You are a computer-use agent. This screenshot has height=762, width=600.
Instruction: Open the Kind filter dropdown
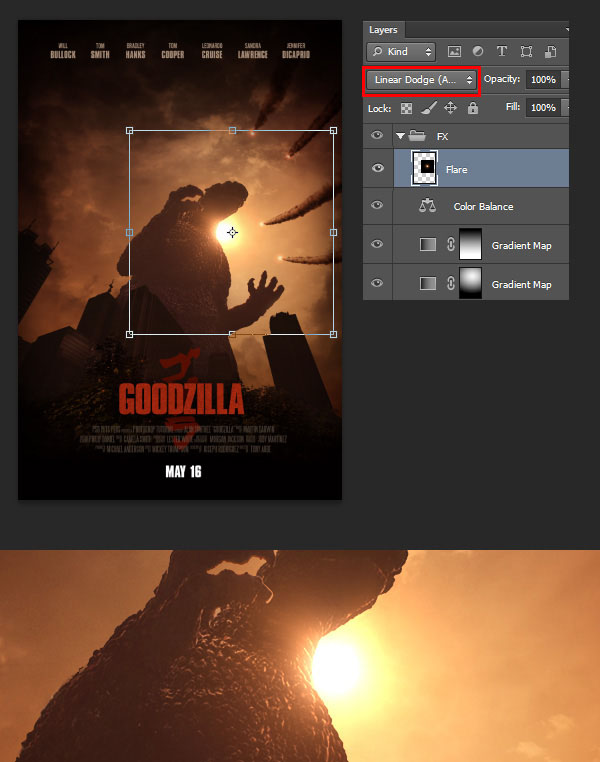(401, 52)
